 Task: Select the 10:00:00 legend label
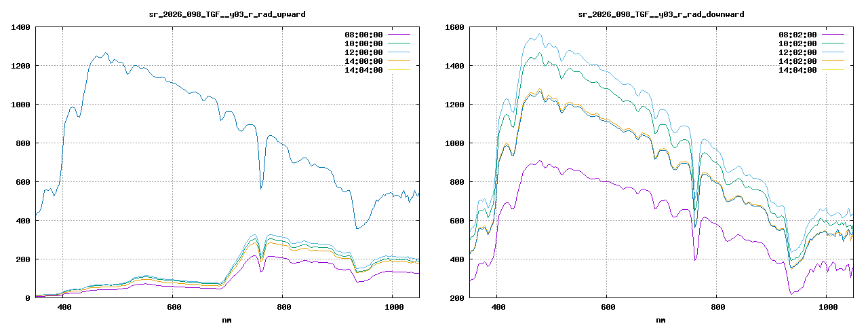[x=363, y=43]
